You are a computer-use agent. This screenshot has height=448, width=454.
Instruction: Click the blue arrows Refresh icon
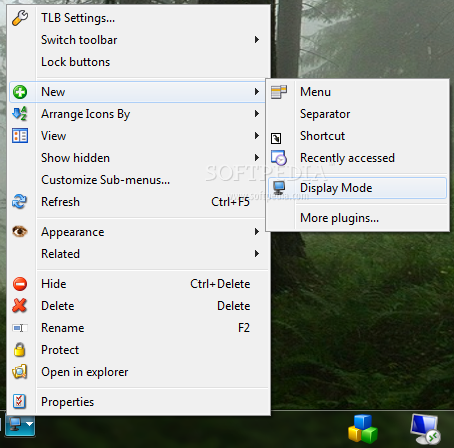19,201
